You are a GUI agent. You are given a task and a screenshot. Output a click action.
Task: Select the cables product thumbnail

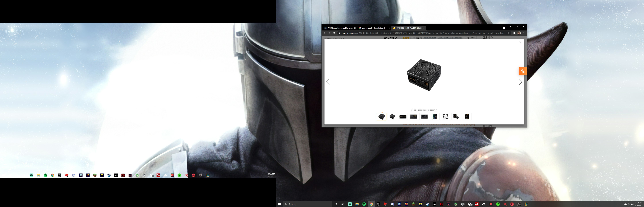pos(445,116)
